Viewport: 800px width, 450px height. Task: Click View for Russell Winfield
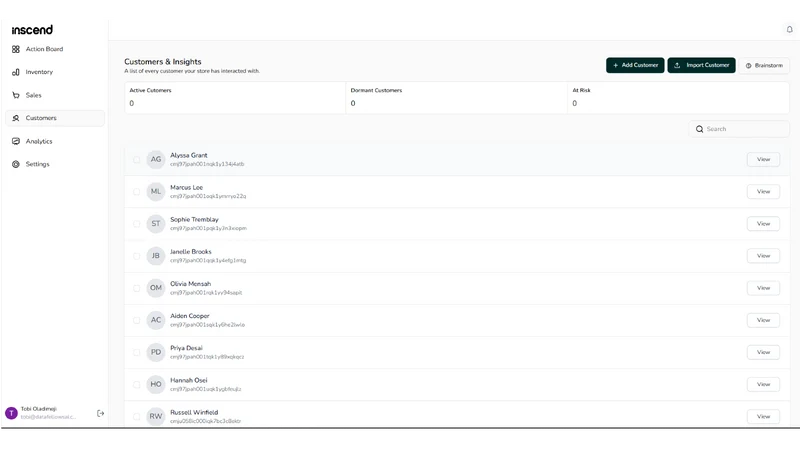click(763, 416)
